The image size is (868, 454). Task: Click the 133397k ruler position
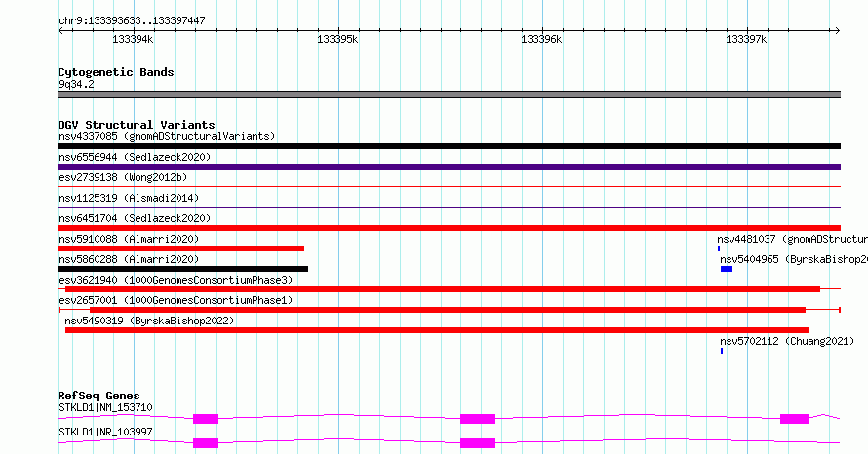(x=746, y=39)
